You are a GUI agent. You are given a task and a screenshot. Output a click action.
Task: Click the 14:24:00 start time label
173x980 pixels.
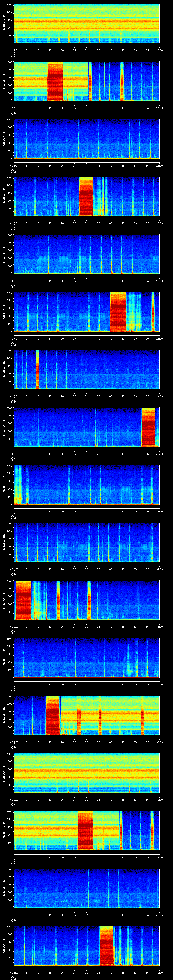(14, 166)
